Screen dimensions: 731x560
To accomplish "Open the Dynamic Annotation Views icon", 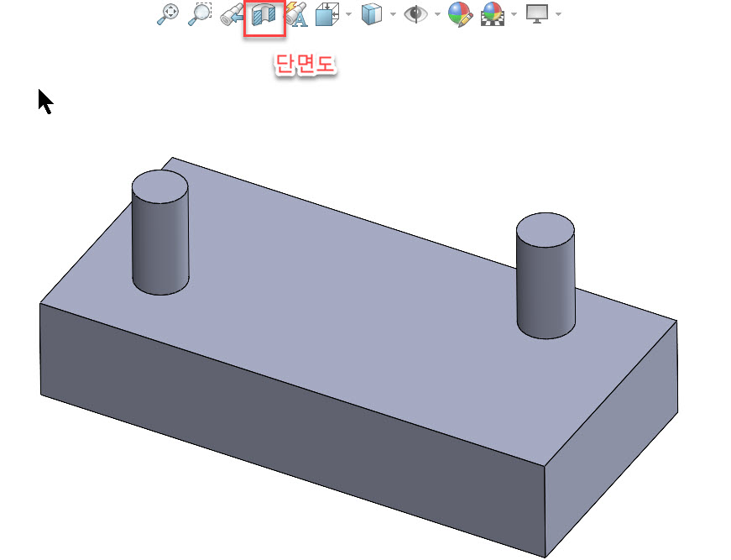I will click(296, 14).
